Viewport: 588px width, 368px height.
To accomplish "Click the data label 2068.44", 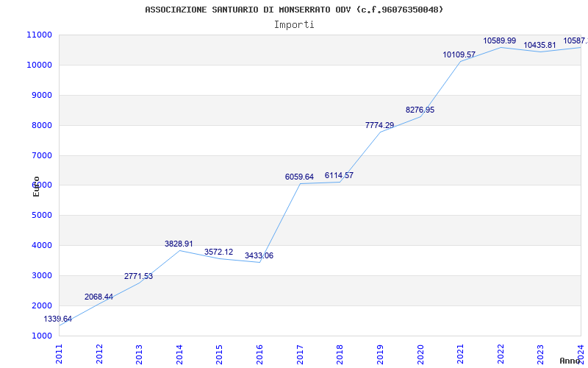I will tap(98, 297).
